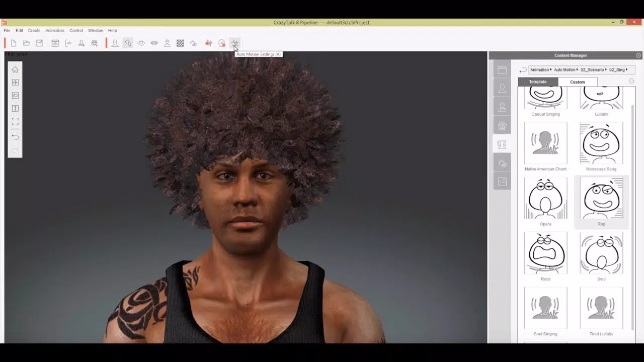Click the lips/mouth settings toolbar icon
Screen dimensions: 644x362
pyautogui.click(x=154, y=43)
